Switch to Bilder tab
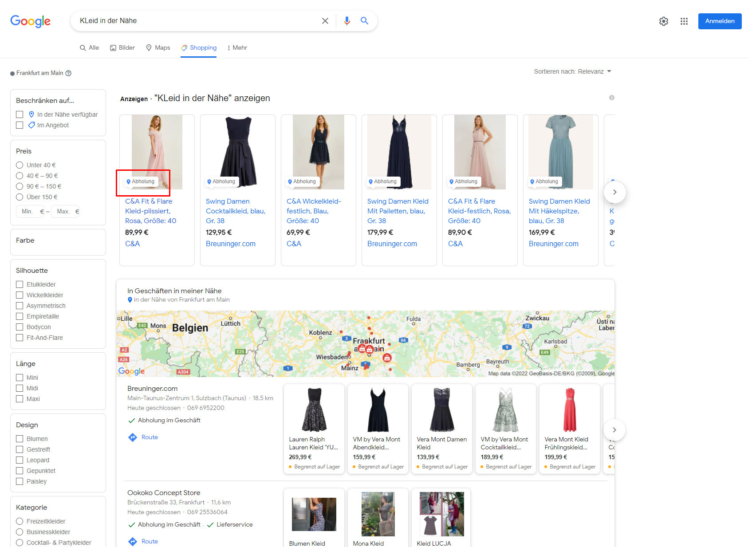 122,47
